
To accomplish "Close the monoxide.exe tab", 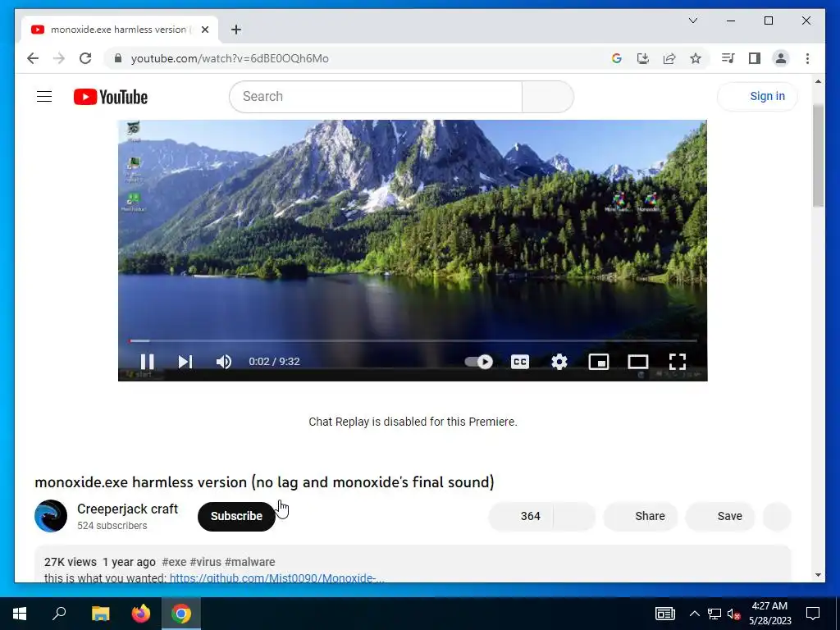I will [204, 30].
